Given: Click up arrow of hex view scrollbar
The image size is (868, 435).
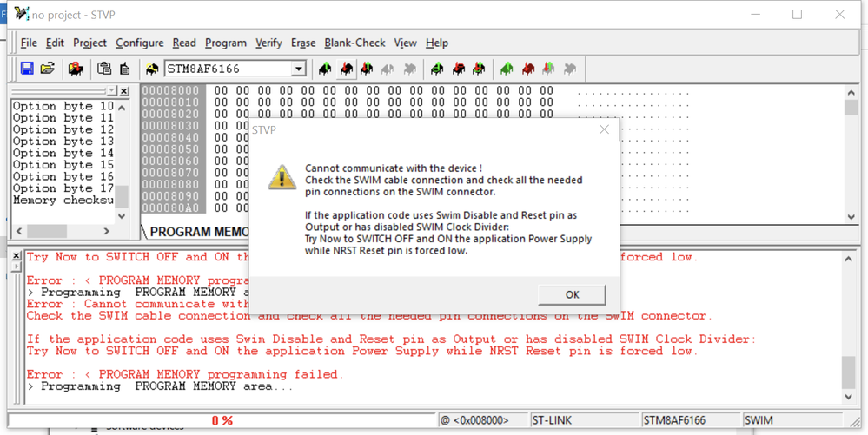Looking at the screenshot, I should coord(851,92).
